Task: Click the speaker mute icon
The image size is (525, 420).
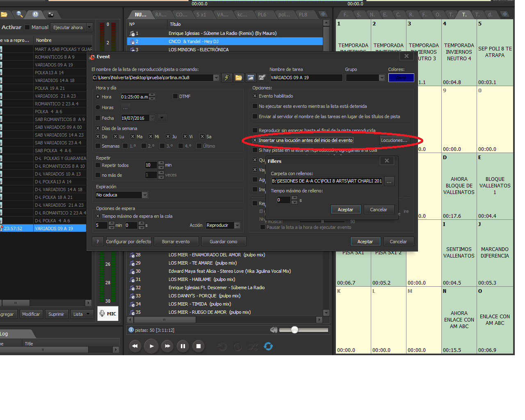Action: [274, 330]
